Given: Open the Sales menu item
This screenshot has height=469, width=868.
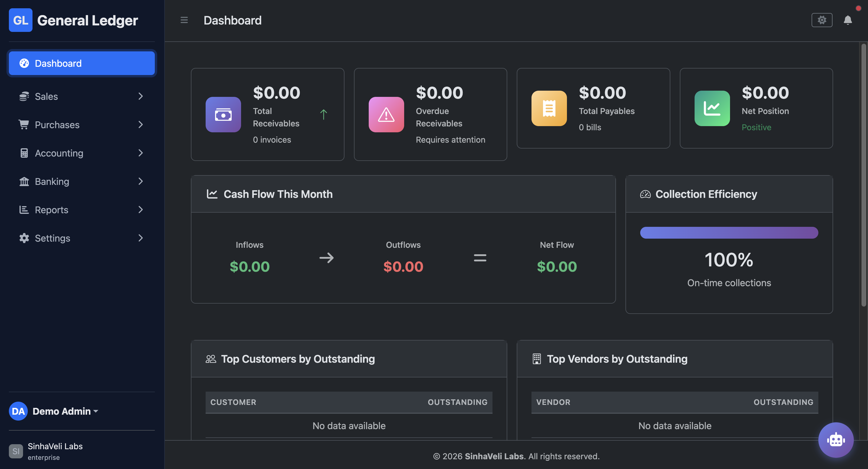Looking at the screenshot, I should click(82, 96).
